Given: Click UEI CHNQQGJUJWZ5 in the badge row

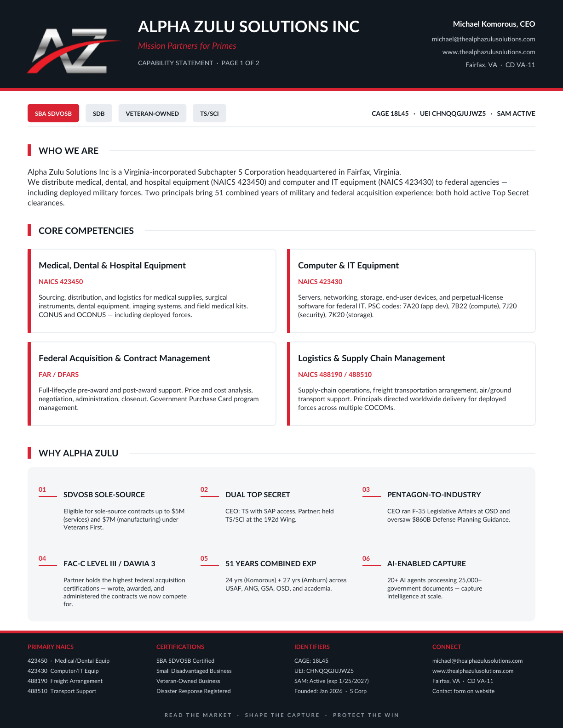Looking at the screenshot, I should [453, 114].
